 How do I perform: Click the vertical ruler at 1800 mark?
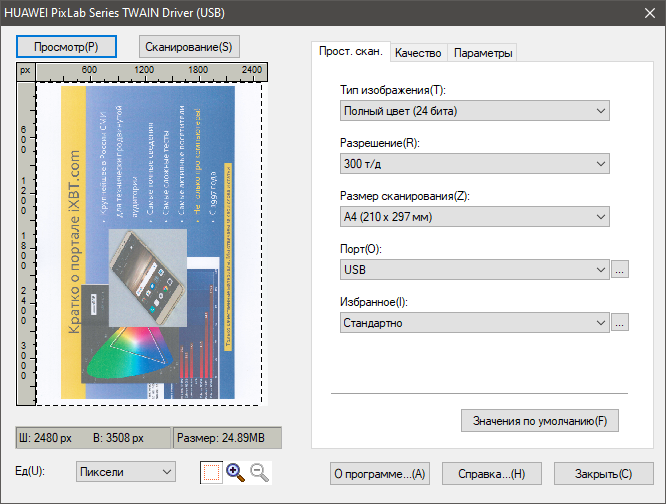[24, 251]
